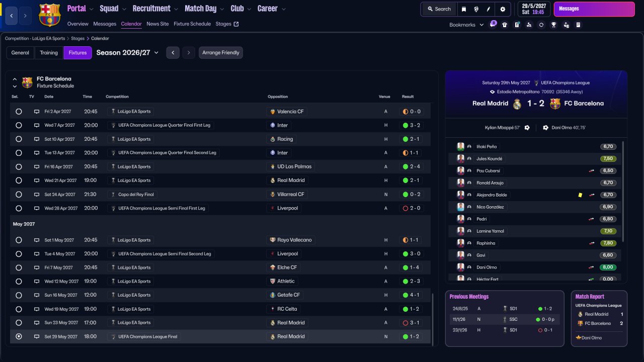644x362 pixels.
Task: Click the pencil edit icon in toolbar
Action: (488, 9)
